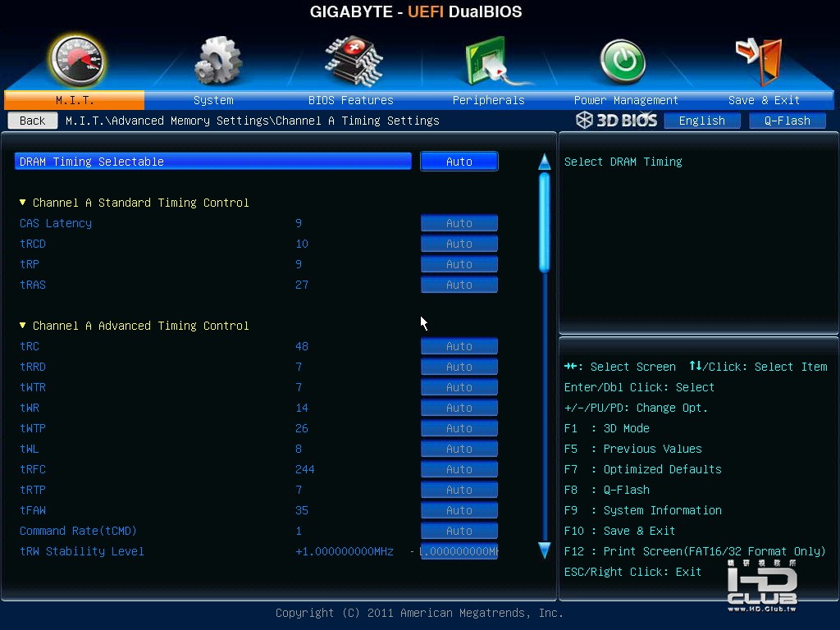
Task: Click the F10 Save & Exit help line
Action: (x=620, y=531)
